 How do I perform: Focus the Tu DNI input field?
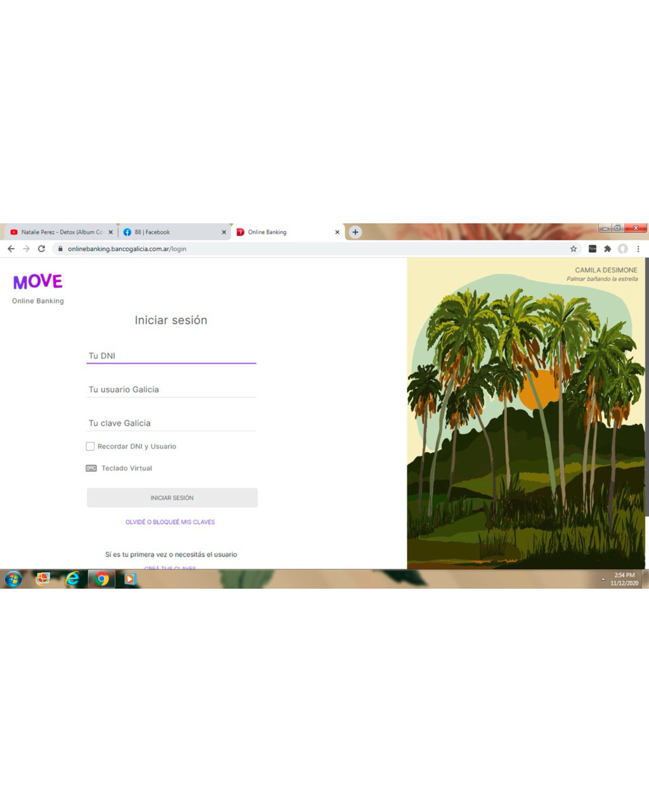point(171,356)
